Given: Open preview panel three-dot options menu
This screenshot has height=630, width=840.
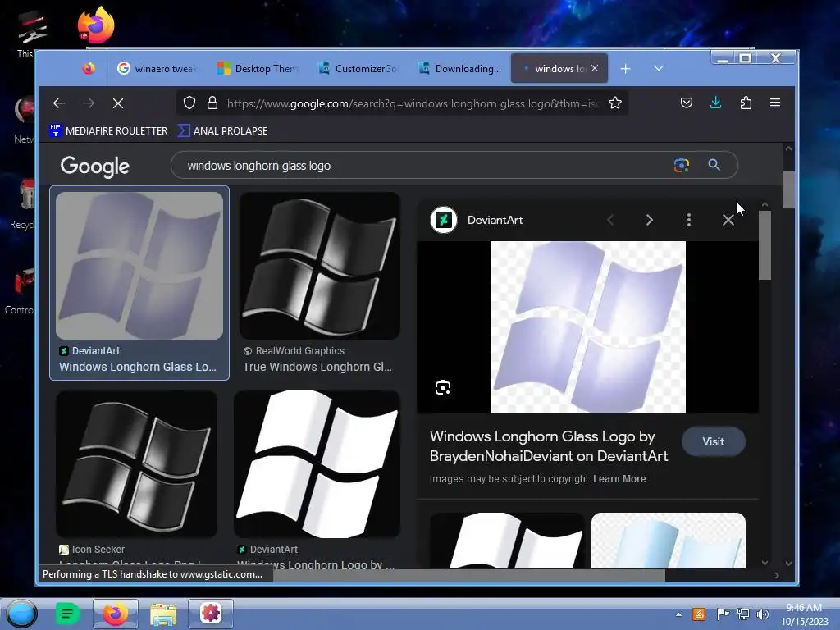Looking at the screenshot, I should coord(689,220).
